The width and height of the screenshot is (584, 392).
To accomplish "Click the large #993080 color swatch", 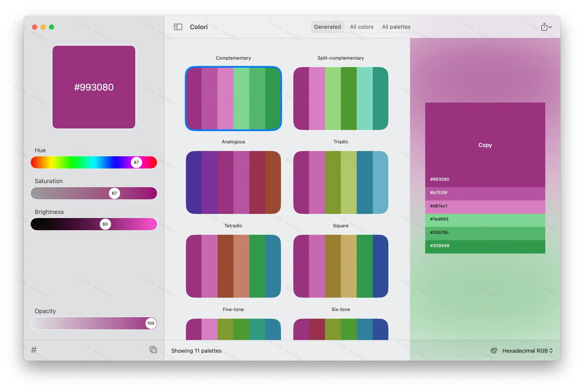I will (x=94, y=87).
